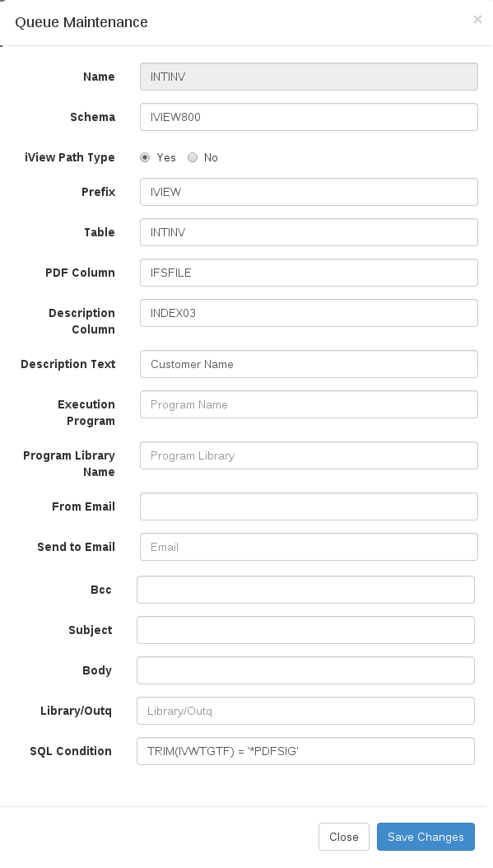
Task: Edit the SQL Condition field
Action: 305,750
